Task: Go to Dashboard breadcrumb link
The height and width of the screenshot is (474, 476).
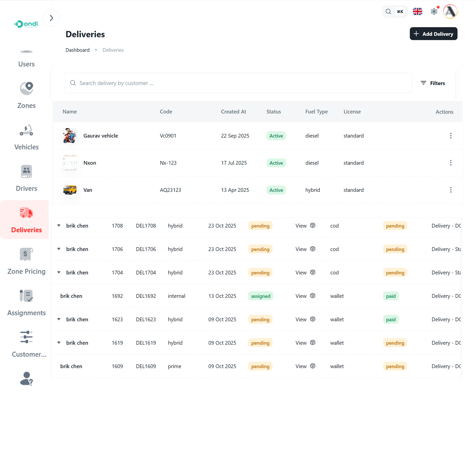Action: click(x=77, y=50)
